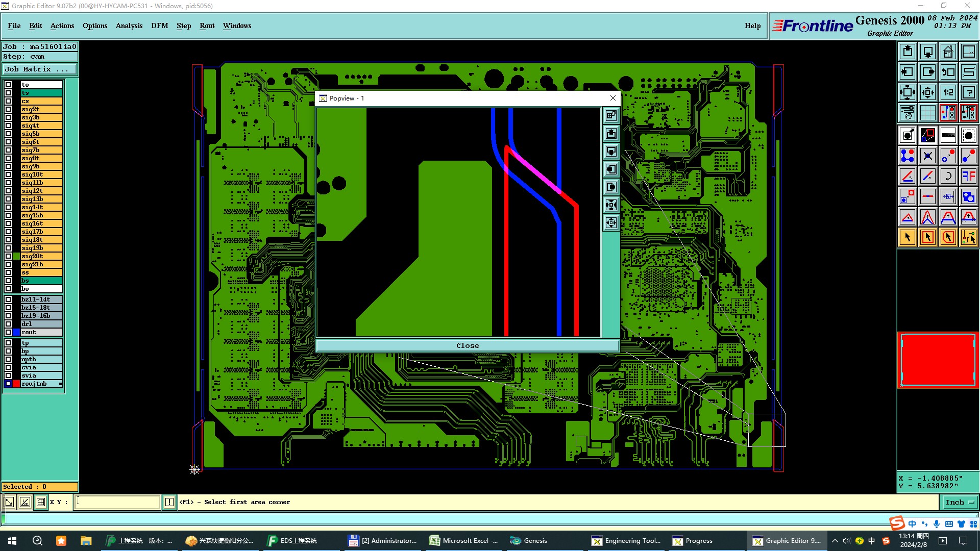The image size is (980, 551).
Task: Open the Inch units dropdown
Action: pos(960,502)
